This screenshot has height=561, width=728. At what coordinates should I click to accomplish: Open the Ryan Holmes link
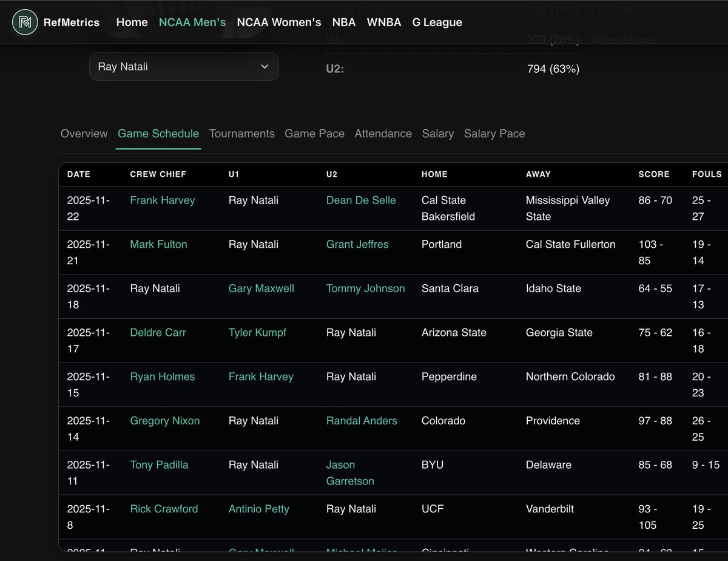tap(163, 377)
